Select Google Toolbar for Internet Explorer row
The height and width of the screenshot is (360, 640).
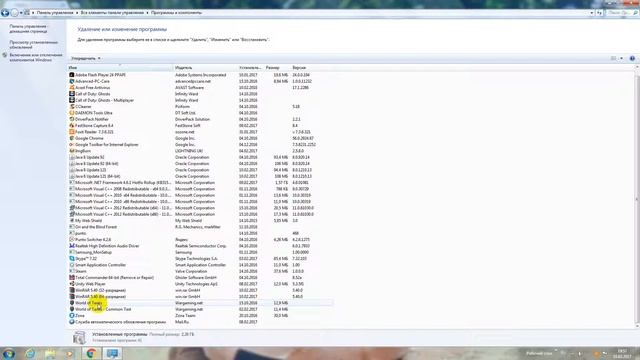click(x=200, y=144)
